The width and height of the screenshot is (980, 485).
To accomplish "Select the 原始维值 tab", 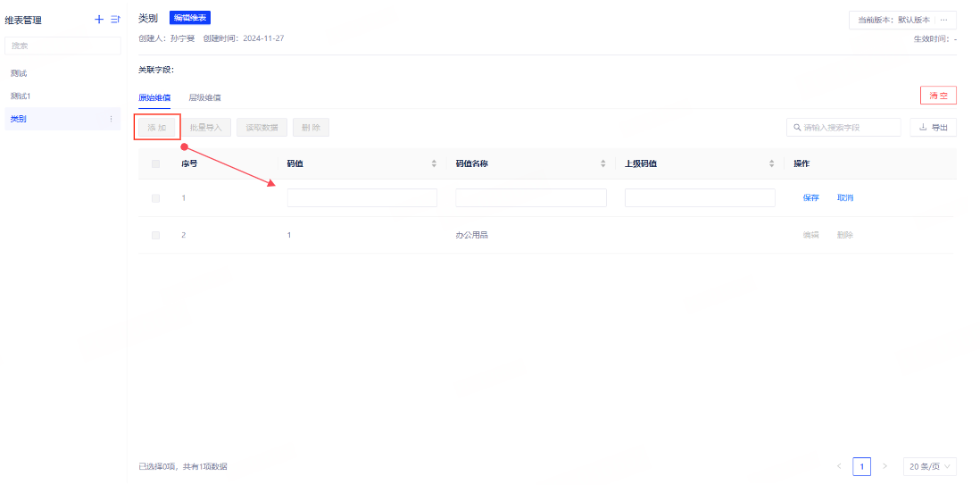I will pos(154,97).
